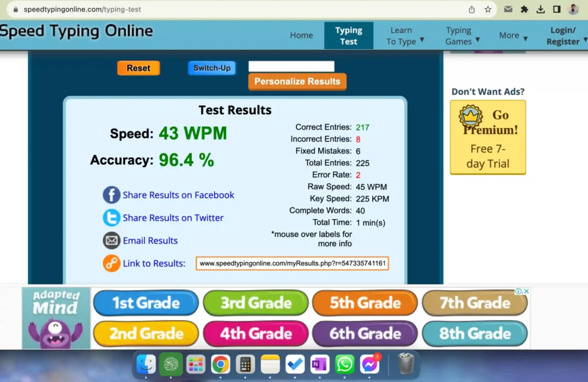Open WhatsApp from the dock
This screenshot has height=382, width=588.
pos(345,364)
